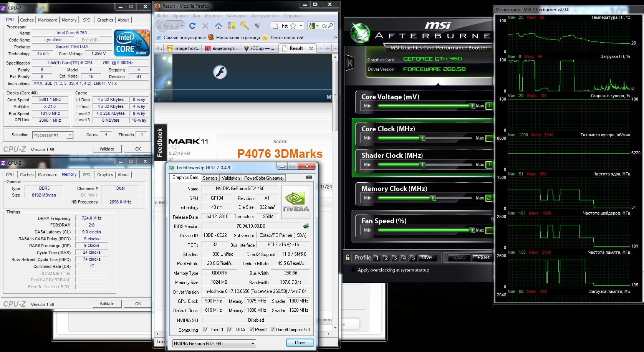The image size is (644, 352).
Task: Open the Mainboard tab in top CPU-Z
Action: (x=48, y=20)
